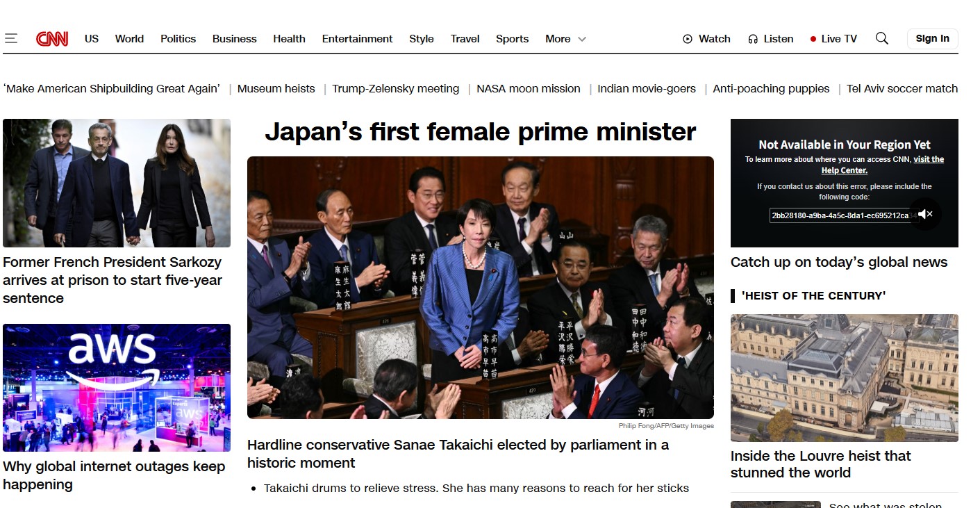Select the Sports menu item
Viewport: 980px width, 508px height.
(x=513, y=39)
